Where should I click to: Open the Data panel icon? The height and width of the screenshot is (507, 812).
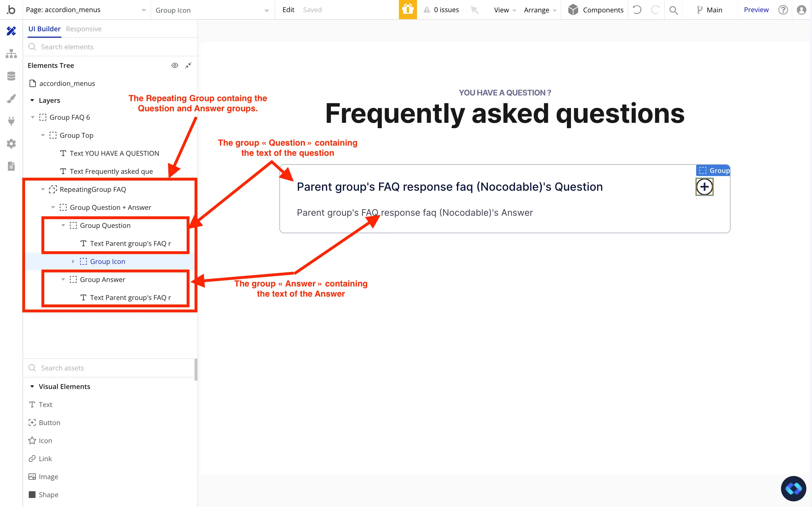click(x=11, y=76)
